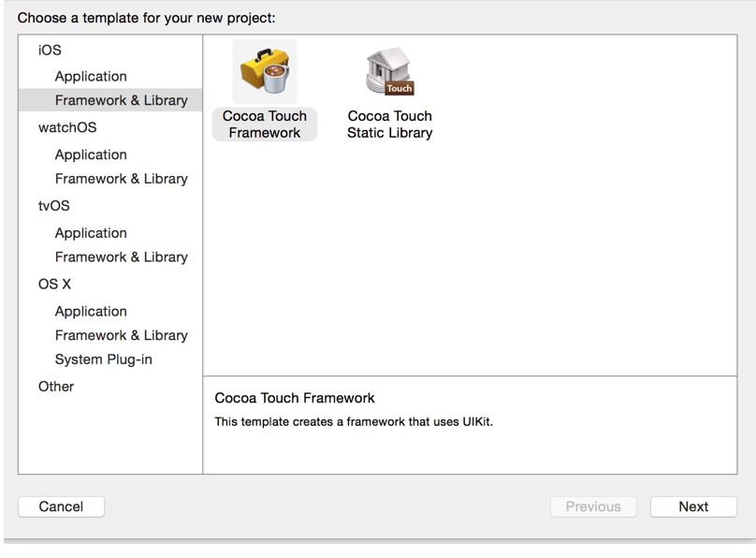Viewport: 756px width, 558px height.
Task: Choose Application under watchOS
Action: [91, 155]
